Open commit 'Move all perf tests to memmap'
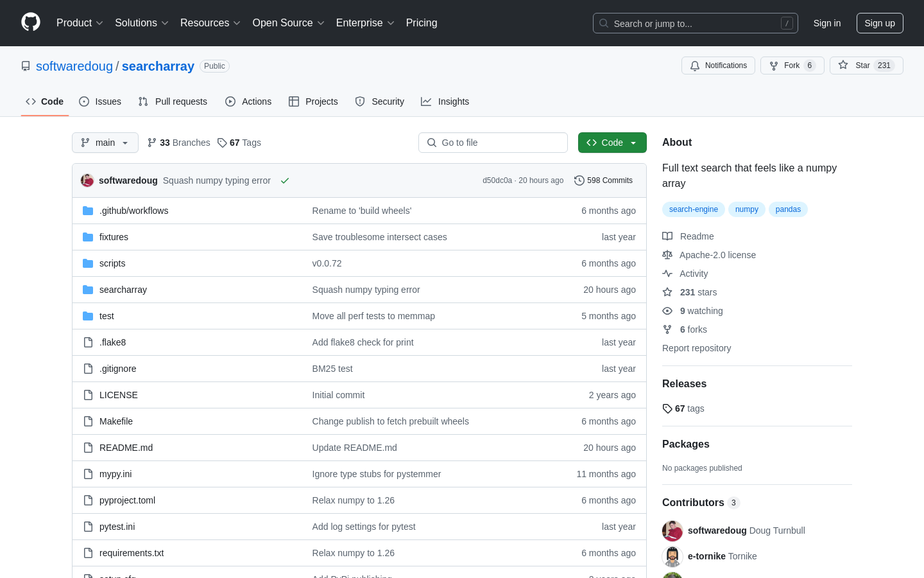This screenshot has height=578, width=924. coord(373,316)
